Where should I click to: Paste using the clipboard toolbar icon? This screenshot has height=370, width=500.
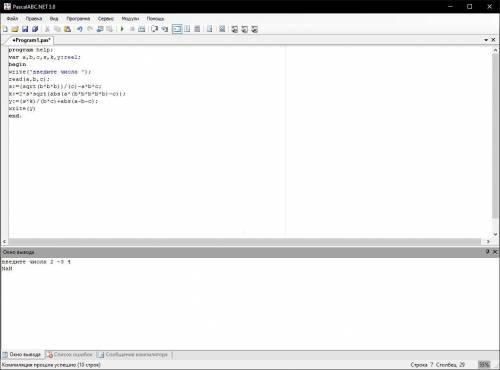(x=68, y=29)
